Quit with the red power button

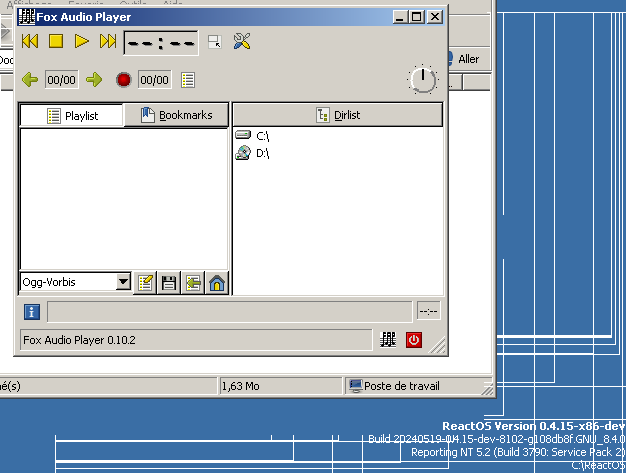(x=414, y=340)
